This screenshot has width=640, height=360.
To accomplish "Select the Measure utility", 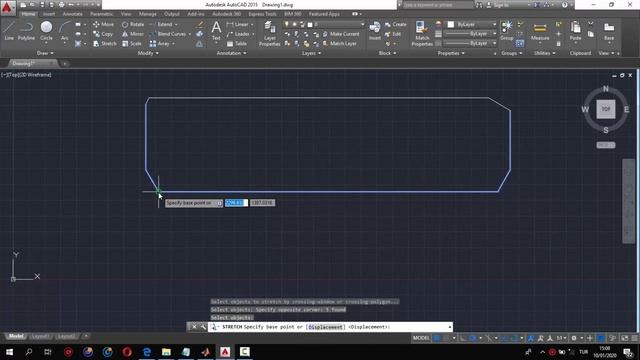I will tap(540, 31).
